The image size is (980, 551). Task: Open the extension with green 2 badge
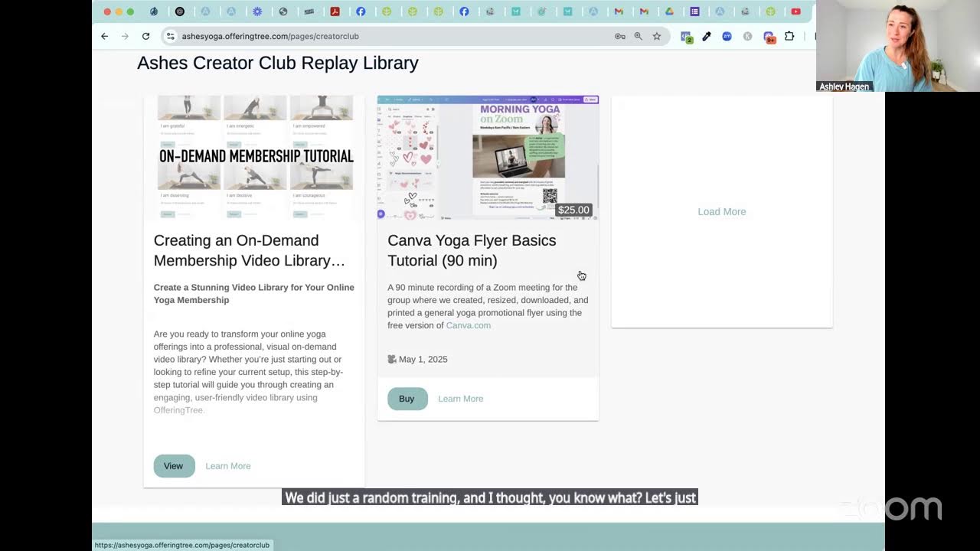pos(687,37)
